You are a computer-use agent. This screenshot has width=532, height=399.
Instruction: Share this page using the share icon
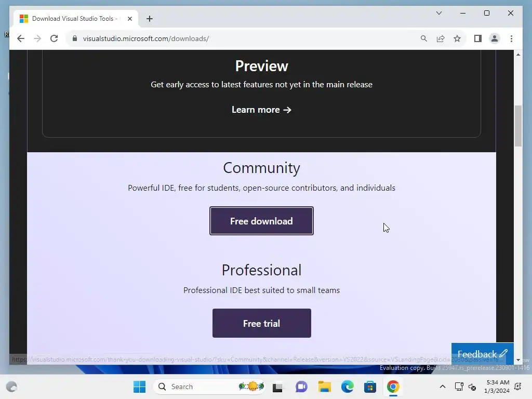pyautogui.click(x=441, y=38)
